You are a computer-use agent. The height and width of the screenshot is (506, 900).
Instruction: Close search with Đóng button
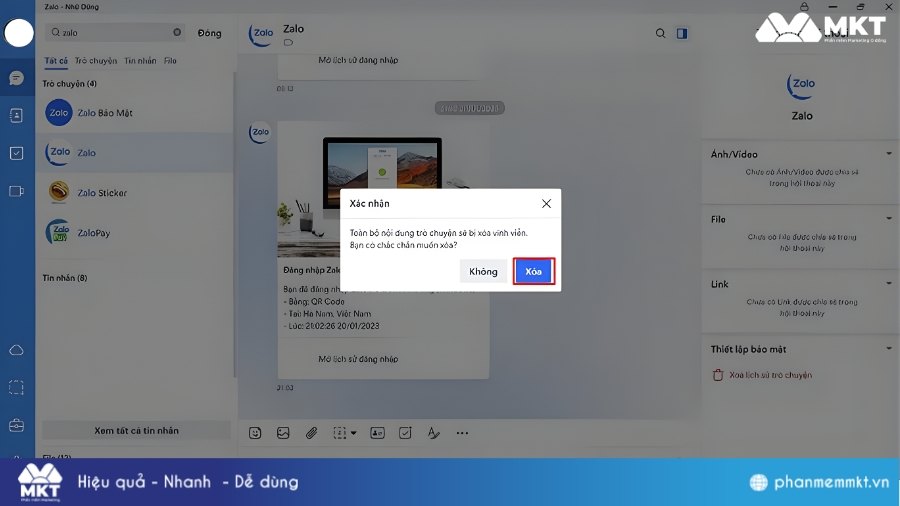click(210, 33)
